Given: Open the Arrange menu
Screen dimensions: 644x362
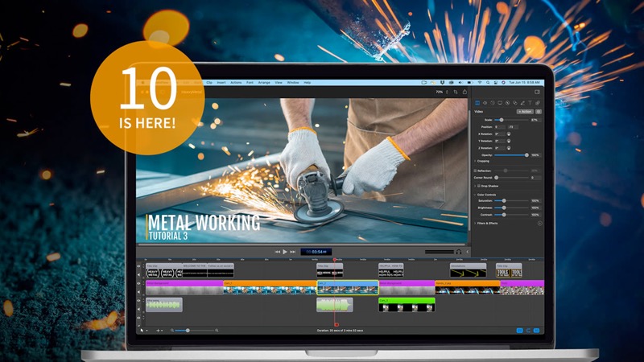Looking at the screenshot, I should 263,83.
